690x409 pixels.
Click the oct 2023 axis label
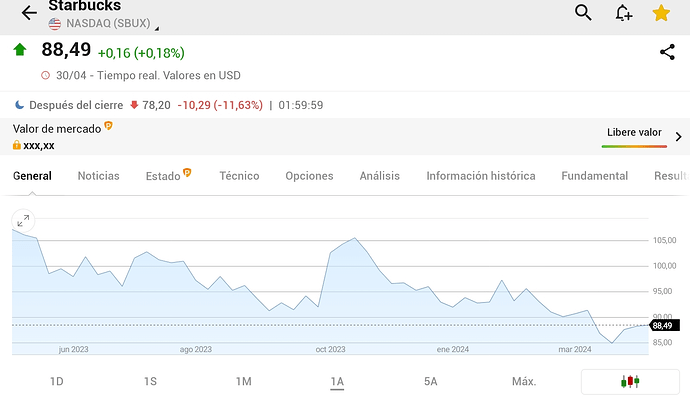pos(330,349)
